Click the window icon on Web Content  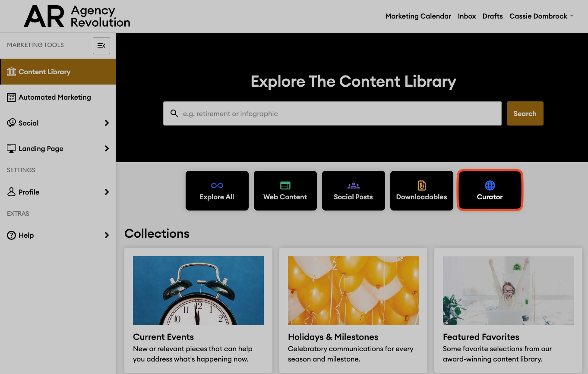coord(285,185)
